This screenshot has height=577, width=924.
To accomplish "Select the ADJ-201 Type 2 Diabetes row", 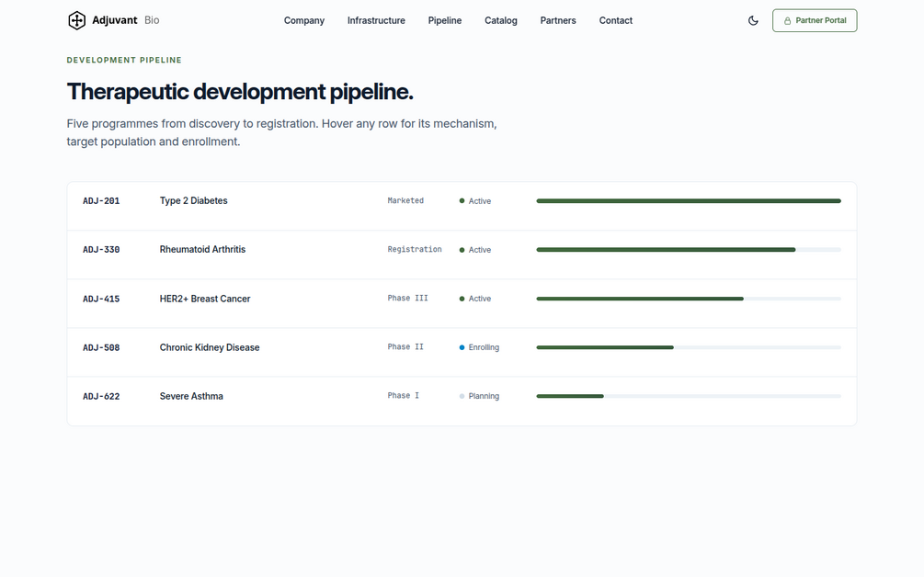I will point(462,206).
